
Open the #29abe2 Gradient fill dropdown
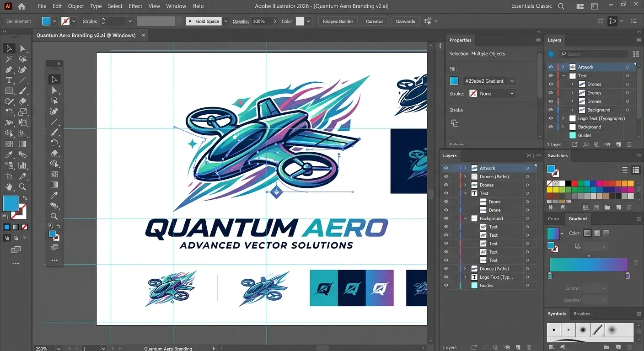(512, 81)
